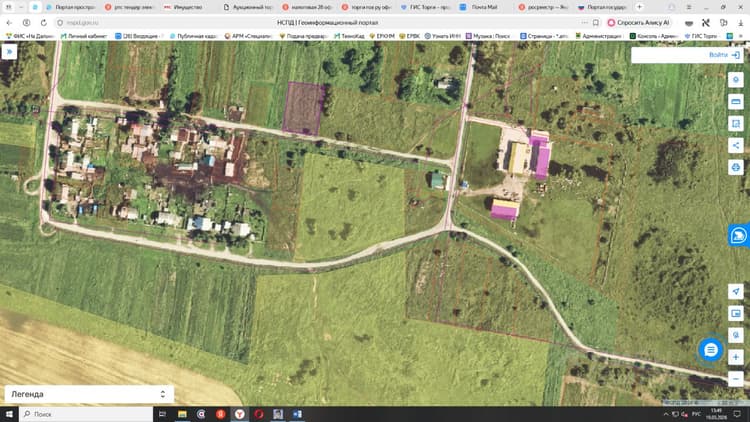Open the round blue chat button
This screenshot has width=750, height=422.
coord(710,350)
